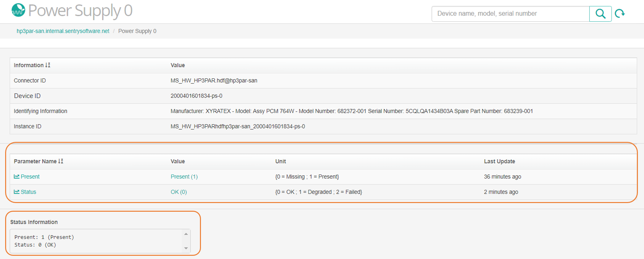Click the Present (1) value link

[x=184, y=177]
